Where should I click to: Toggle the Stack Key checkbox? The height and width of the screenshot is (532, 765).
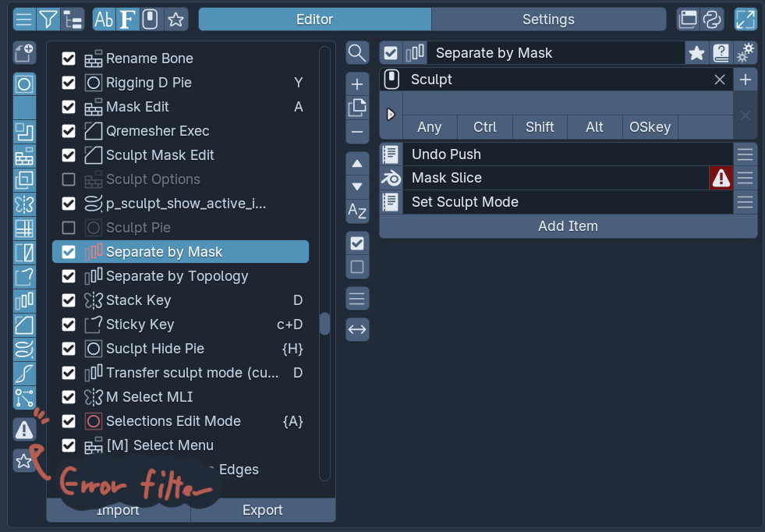tap(69, 300)
